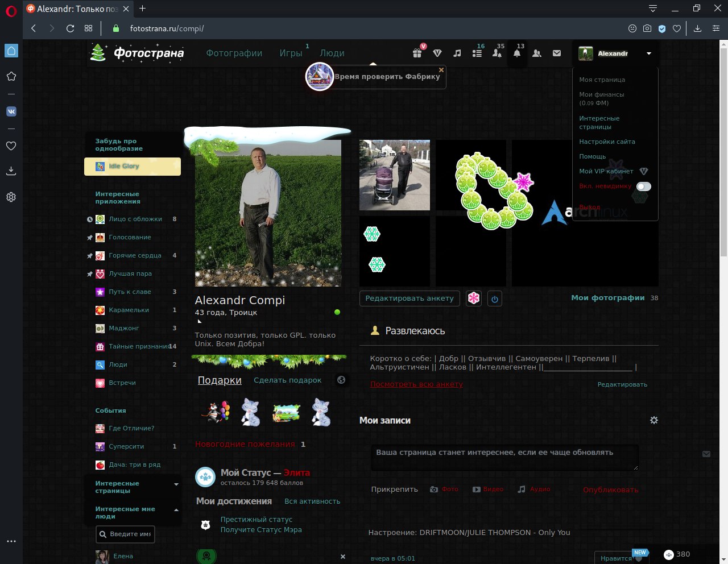Open the Мои фотографии link

[x=608, y=298]
